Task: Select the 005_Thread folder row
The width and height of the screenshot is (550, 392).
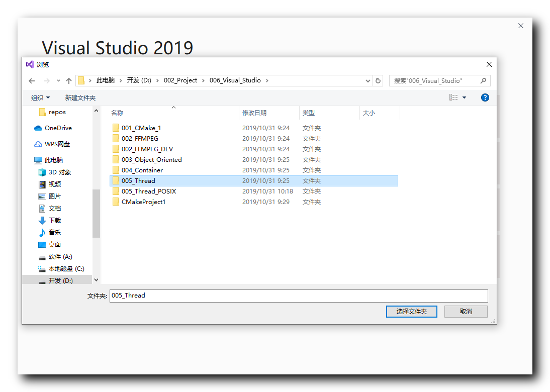Action: coord(254,181)
